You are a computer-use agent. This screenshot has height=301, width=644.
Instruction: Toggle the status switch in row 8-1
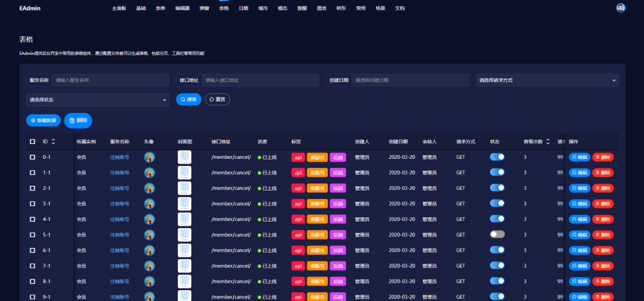(x=497, y=281)
